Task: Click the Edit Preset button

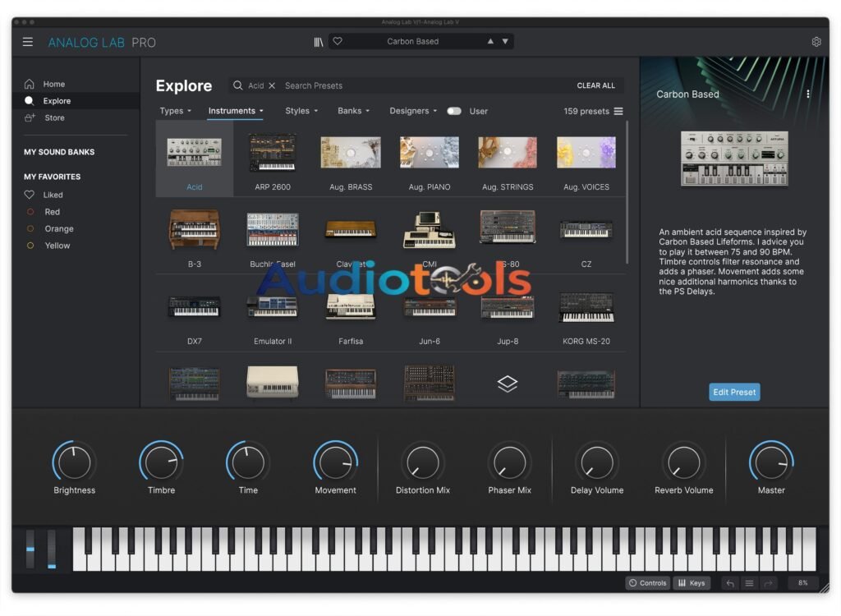Action: click(733, 392)
